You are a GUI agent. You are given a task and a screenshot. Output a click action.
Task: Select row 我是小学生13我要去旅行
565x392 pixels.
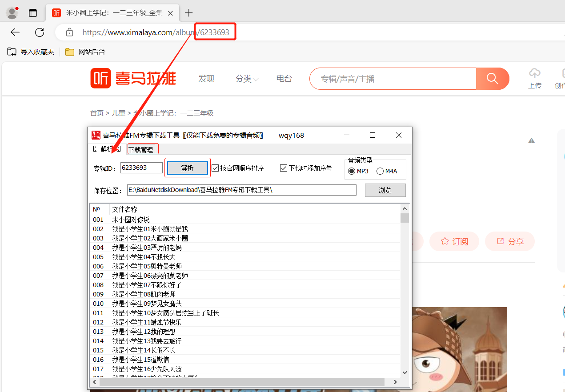(x=245, y=341)
